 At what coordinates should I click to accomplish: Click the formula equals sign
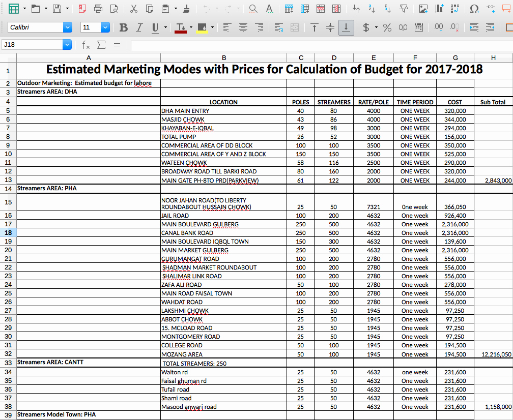pyautogui.click(x=117, y=45)
